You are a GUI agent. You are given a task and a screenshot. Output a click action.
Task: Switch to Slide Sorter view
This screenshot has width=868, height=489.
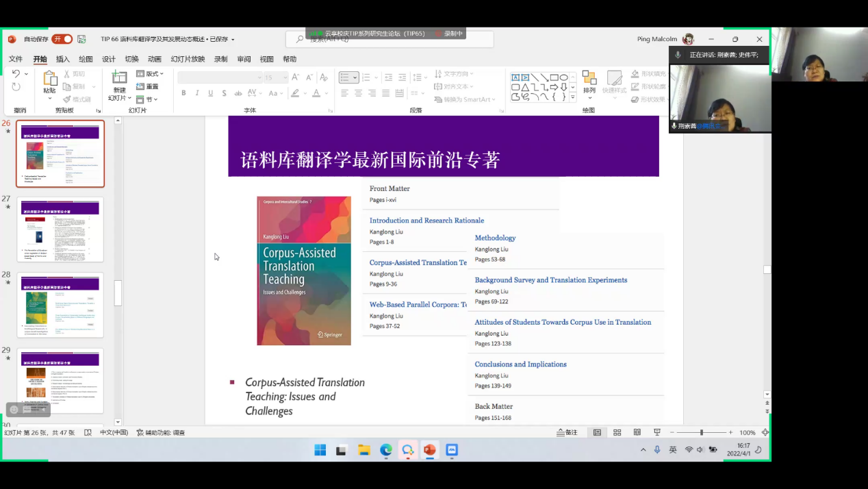point(617,433)
